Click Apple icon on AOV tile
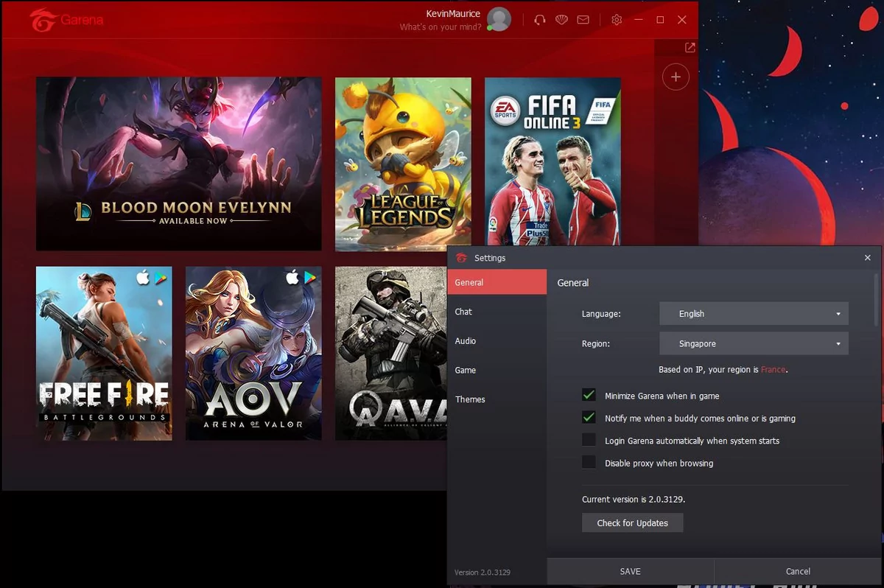The height and width of the screenshot is (588, 884). click(292, 277)
